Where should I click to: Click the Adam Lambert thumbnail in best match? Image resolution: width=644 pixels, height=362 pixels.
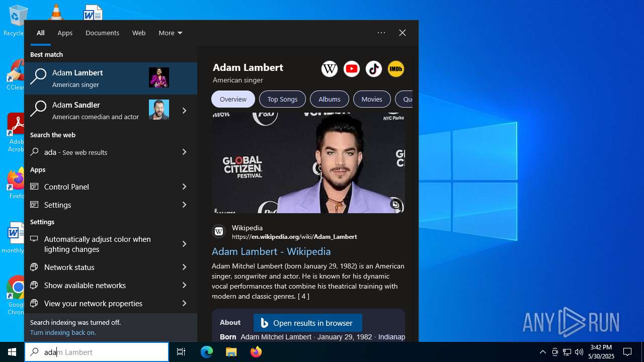coord(159,78)
